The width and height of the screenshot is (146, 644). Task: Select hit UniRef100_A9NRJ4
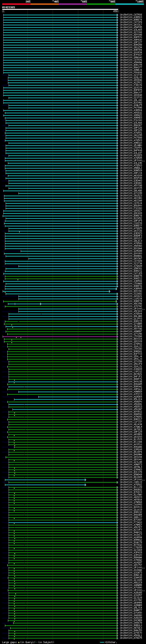pos(131,70)
